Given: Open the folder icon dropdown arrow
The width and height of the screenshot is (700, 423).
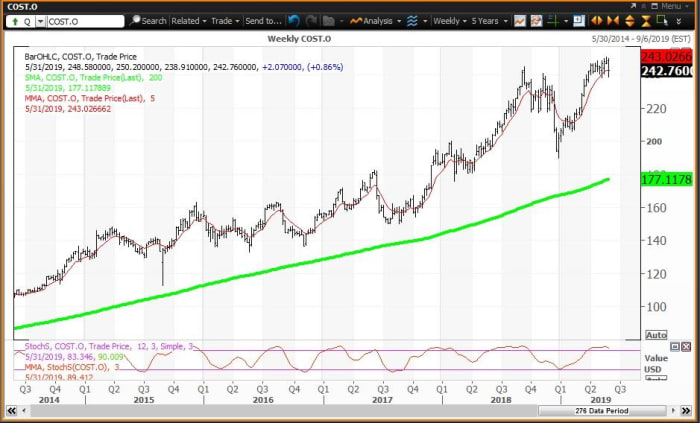Looking at the screenshot, I should pos(342,21).
